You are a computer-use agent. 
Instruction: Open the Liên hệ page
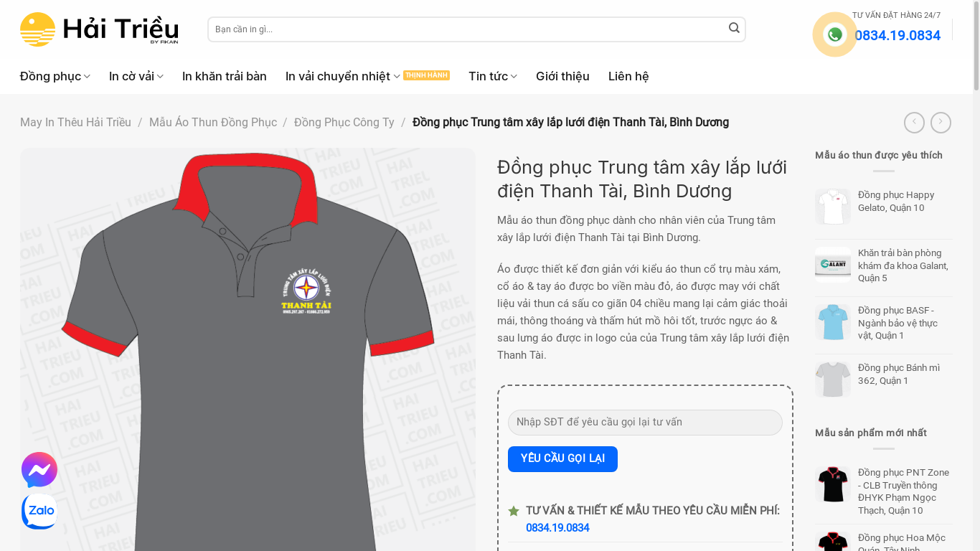(628, 76)
